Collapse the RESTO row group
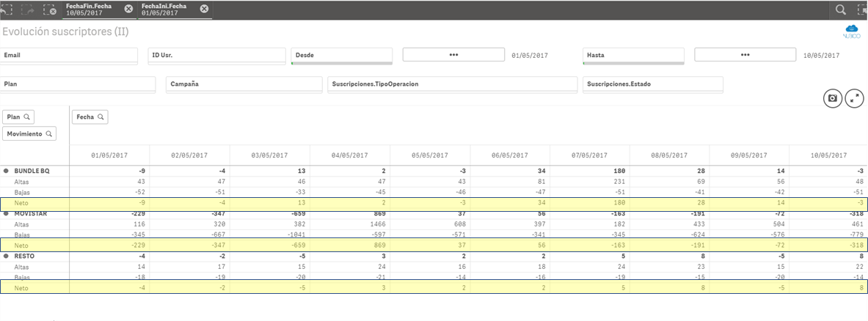 pos(7,257)
